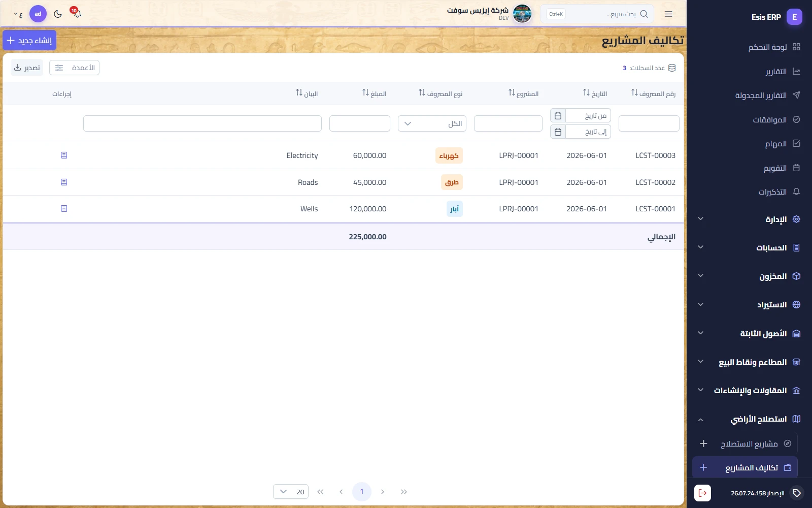Open the 'ad' user avatar menu

pyautogui.click(x=38, y=14)
